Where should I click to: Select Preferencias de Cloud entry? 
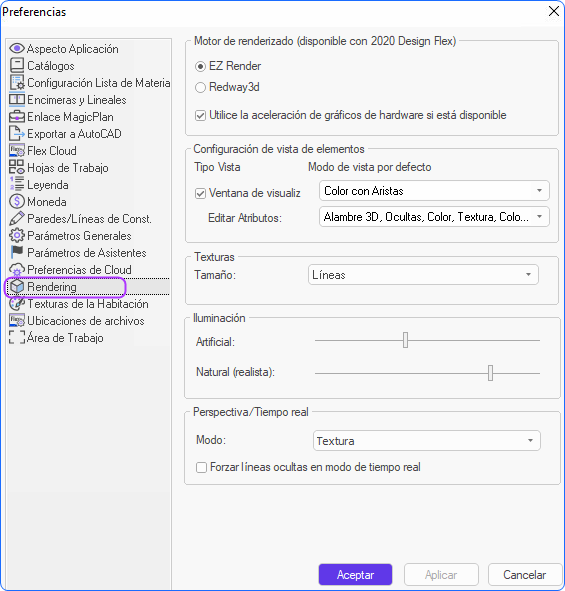pyautogui.click(x=80, y=269)
